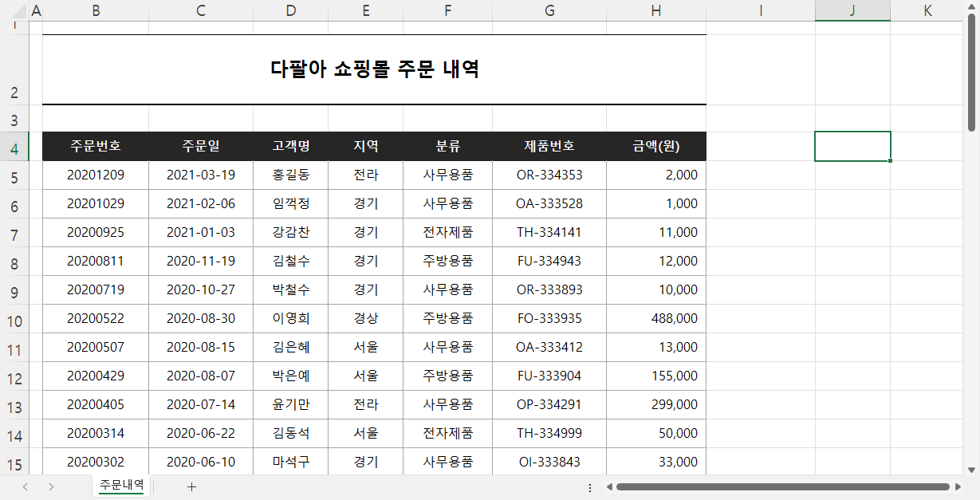Click the vertical scrollbar thumb
The width and height of the screenshot is (980, 500).
[x=971, y=71]
